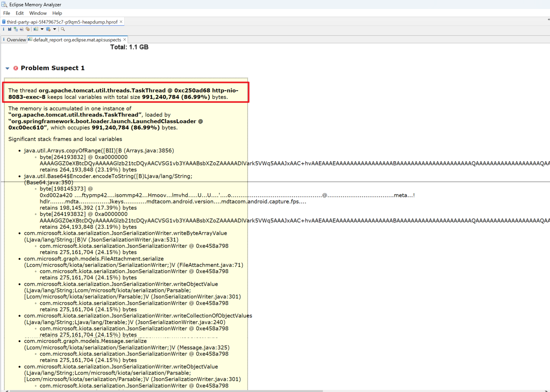Expand the reports dropdown arrow in toolbar
Screen dimensions: 550x392
(42, 29)
